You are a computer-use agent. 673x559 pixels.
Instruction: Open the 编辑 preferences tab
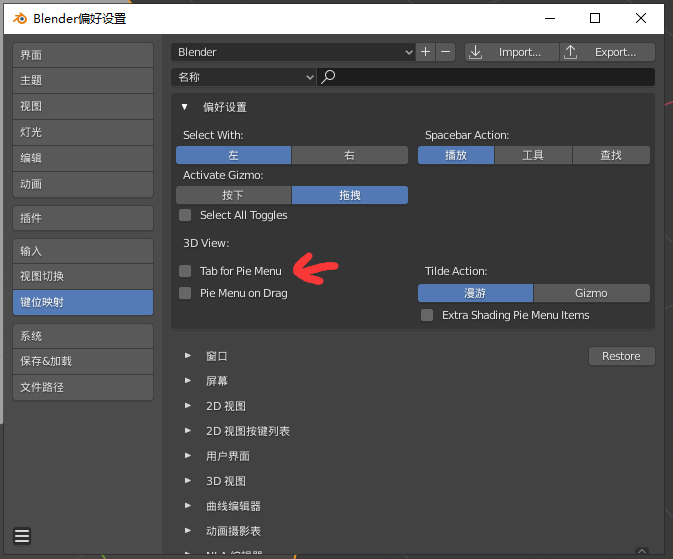83,158
